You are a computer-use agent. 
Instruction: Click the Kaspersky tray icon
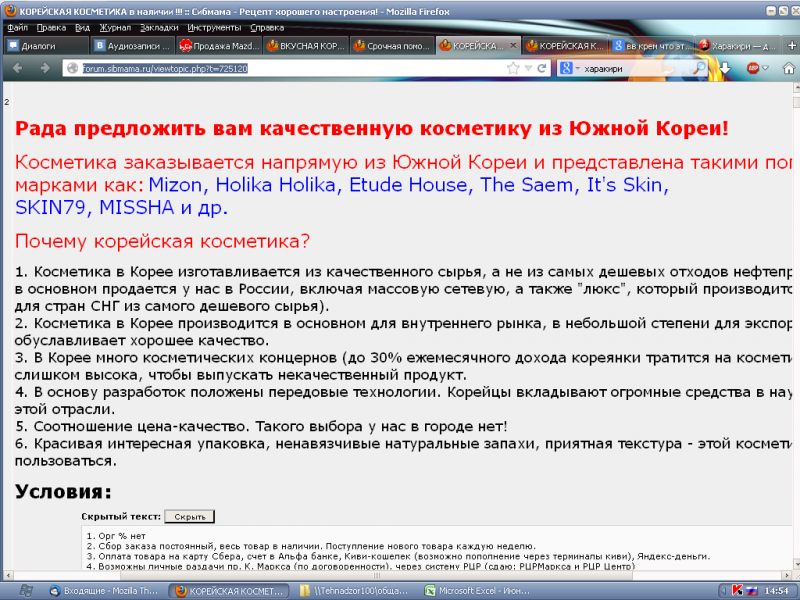click(737, 590)
